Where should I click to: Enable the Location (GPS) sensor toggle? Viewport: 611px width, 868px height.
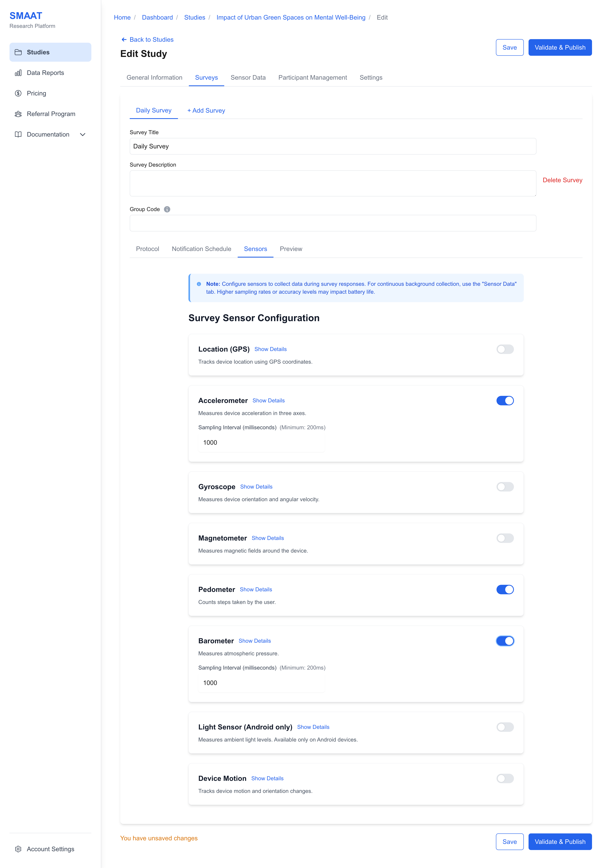pyautogui.click(x=505, y=349)
